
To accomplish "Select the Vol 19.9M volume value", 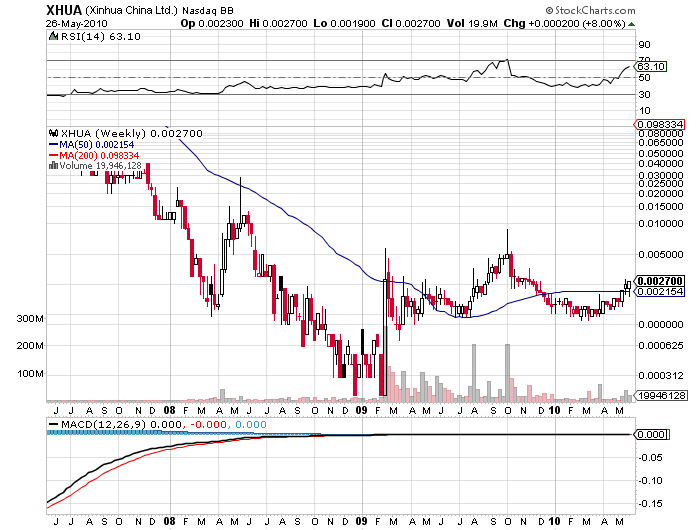I will [x=472, y=23].
